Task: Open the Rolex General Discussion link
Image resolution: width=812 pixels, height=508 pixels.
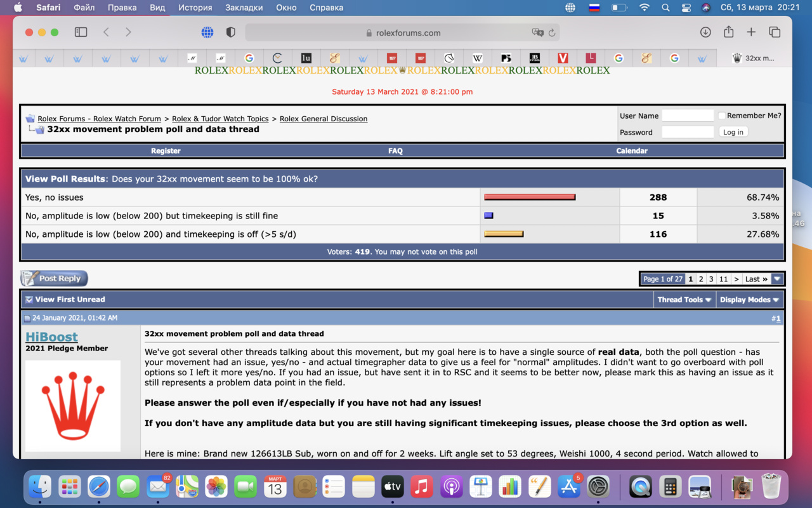Action: 323,119
